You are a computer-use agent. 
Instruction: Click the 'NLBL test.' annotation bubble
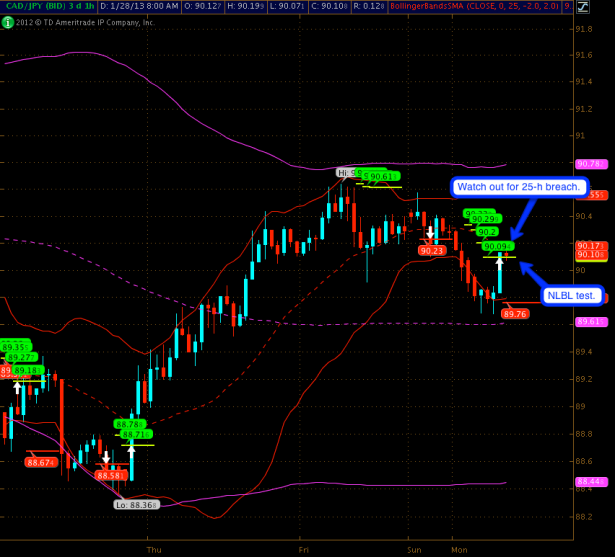tap(572, 295)
